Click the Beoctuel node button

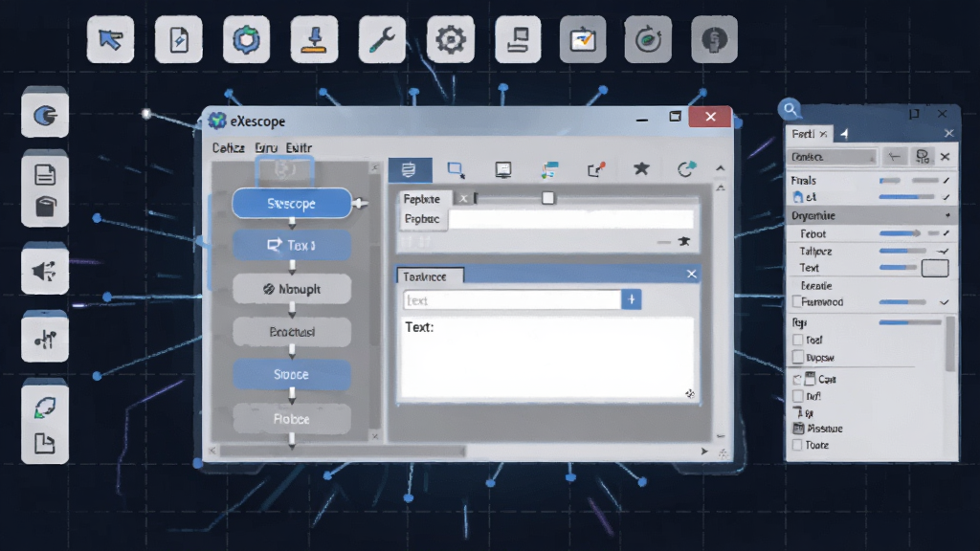(x=292, y=332)
